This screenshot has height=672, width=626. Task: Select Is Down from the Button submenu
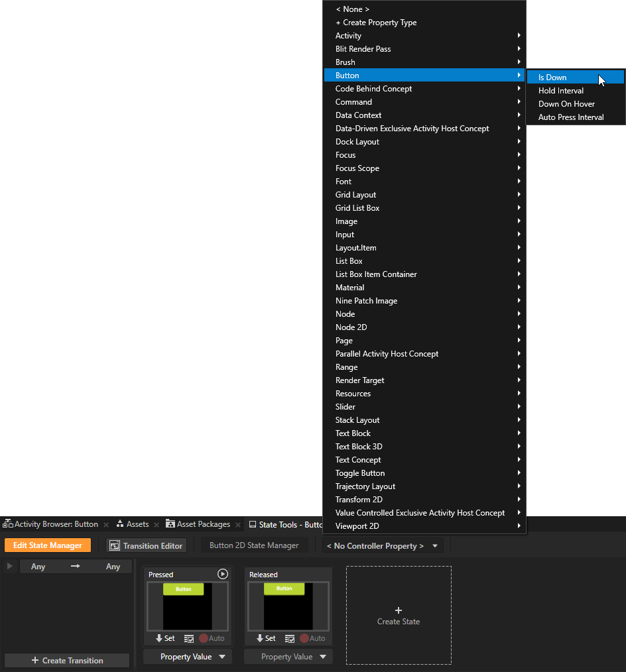pyautogui.click(x=551, y=77)
